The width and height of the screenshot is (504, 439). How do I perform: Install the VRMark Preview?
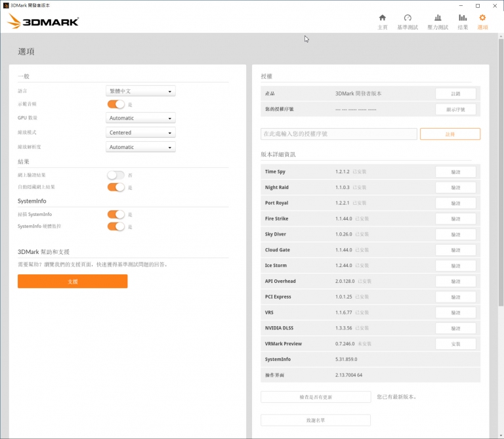click(455, 344)
